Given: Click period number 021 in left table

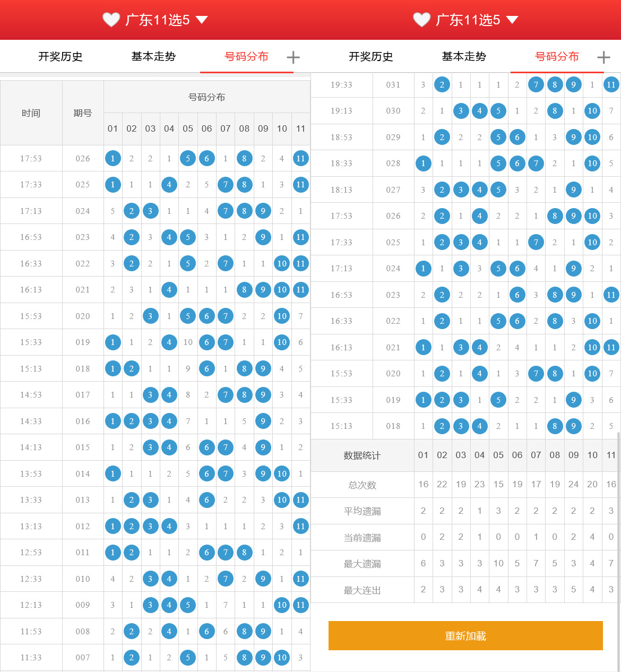Looking at the screenshot, I should pos(83,290).
